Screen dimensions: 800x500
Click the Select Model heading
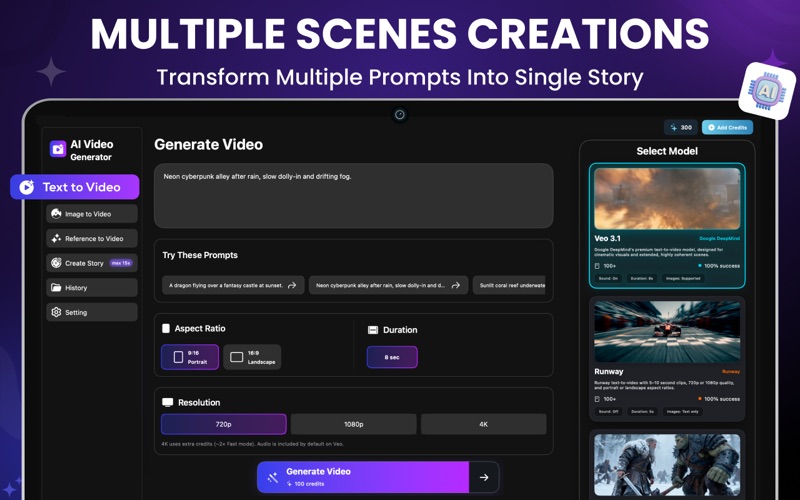667,151
